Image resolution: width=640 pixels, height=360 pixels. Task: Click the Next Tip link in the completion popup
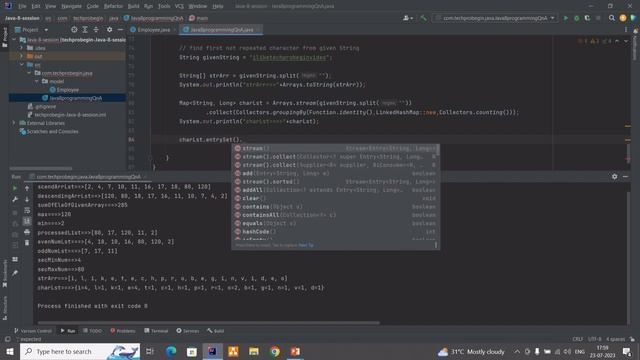point(306,245)
